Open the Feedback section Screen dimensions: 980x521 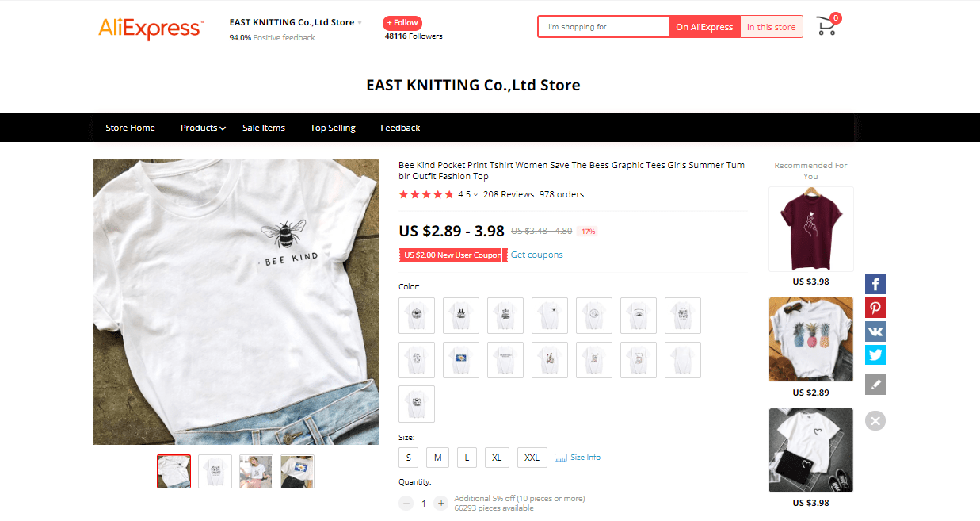coord(399,128)
